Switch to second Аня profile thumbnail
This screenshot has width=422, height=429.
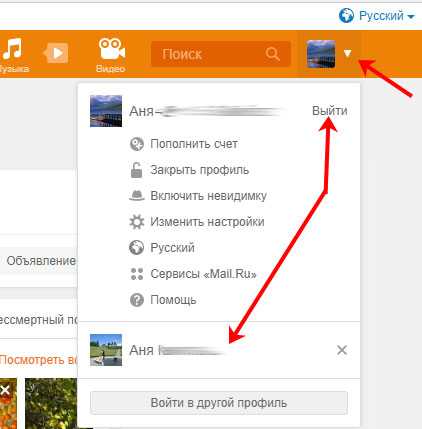(106, 350)
